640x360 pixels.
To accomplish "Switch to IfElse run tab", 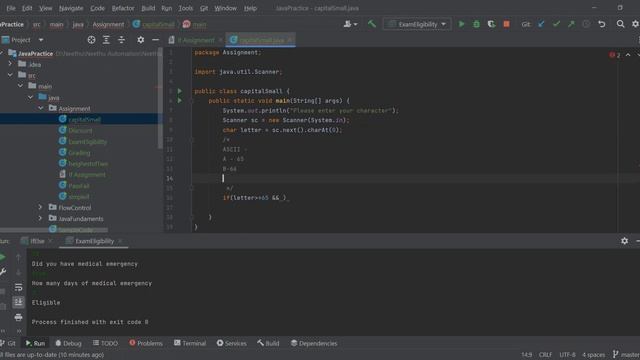I will pos(37,241).
